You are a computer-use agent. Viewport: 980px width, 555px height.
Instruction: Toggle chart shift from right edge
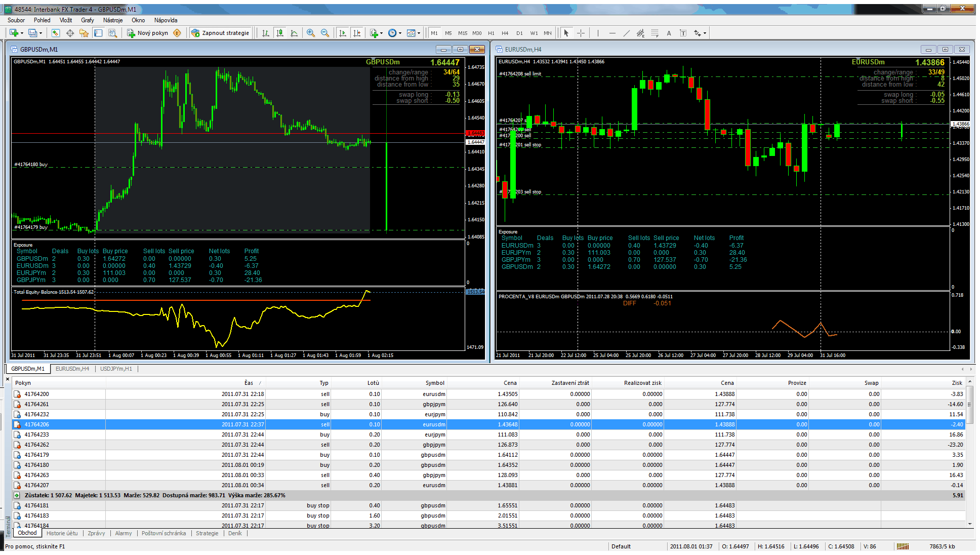[357, 33]
